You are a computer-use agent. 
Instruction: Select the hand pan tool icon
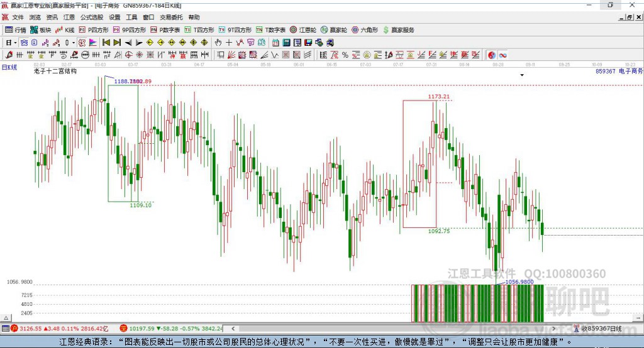click(x=218, y=42)
